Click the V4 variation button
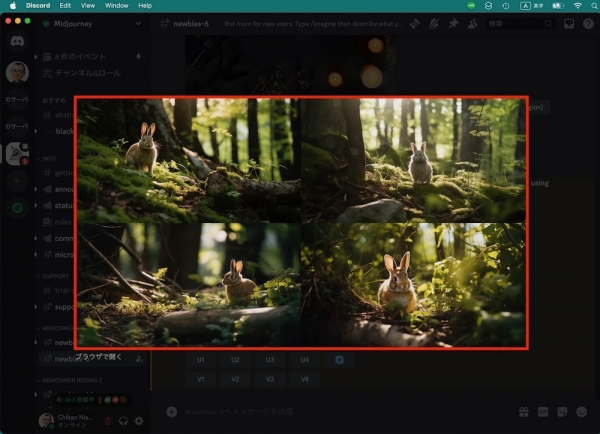 coord(305,379)
